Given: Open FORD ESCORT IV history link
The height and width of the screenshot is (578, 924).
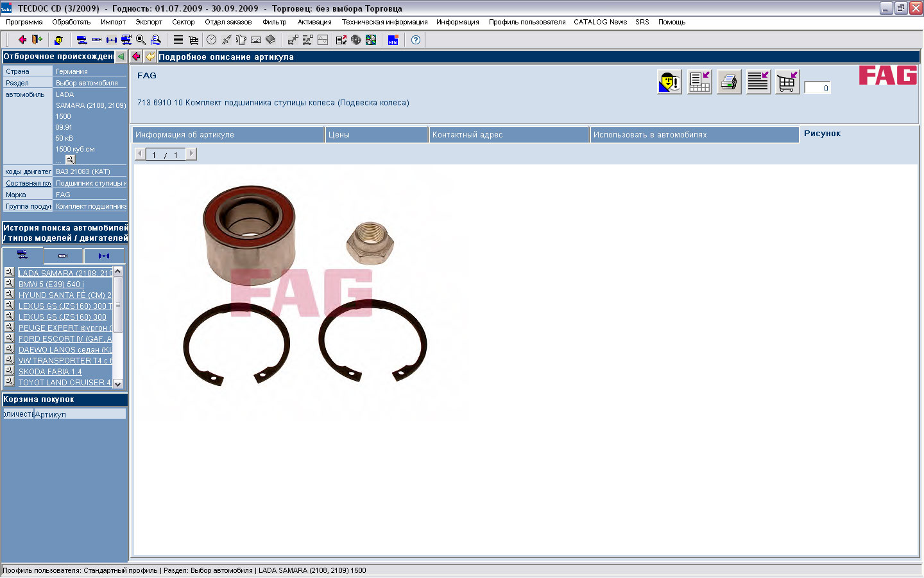Looking at the screenshot, I should (65, 338).
